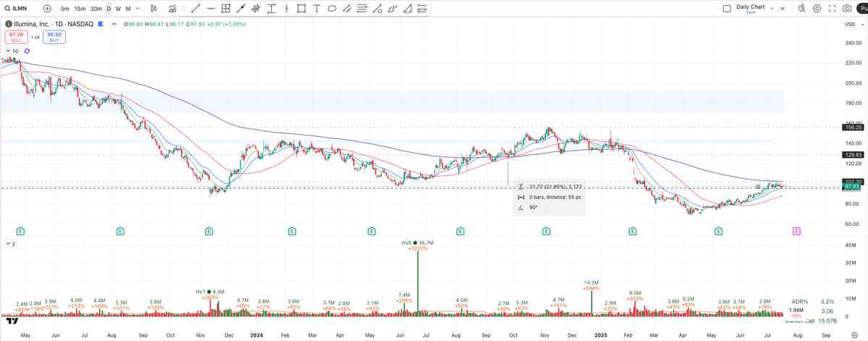
Task: Switch to the 5m interval
Action: point(65,9)
